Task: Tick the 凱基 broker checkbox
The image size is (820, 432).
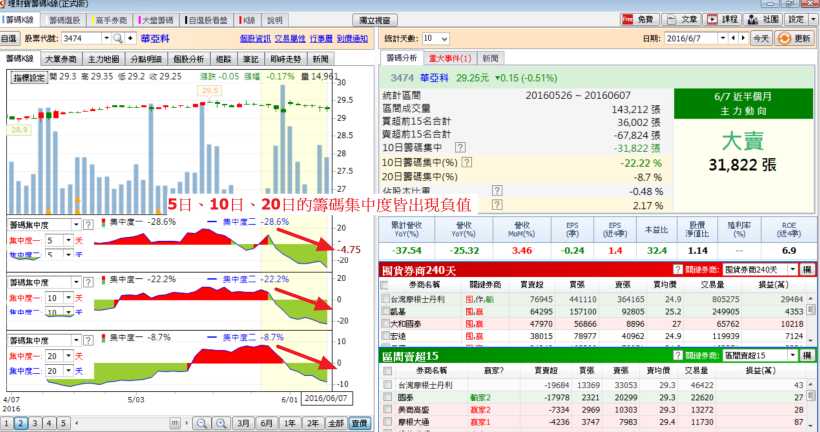Action: coord(386,311)
